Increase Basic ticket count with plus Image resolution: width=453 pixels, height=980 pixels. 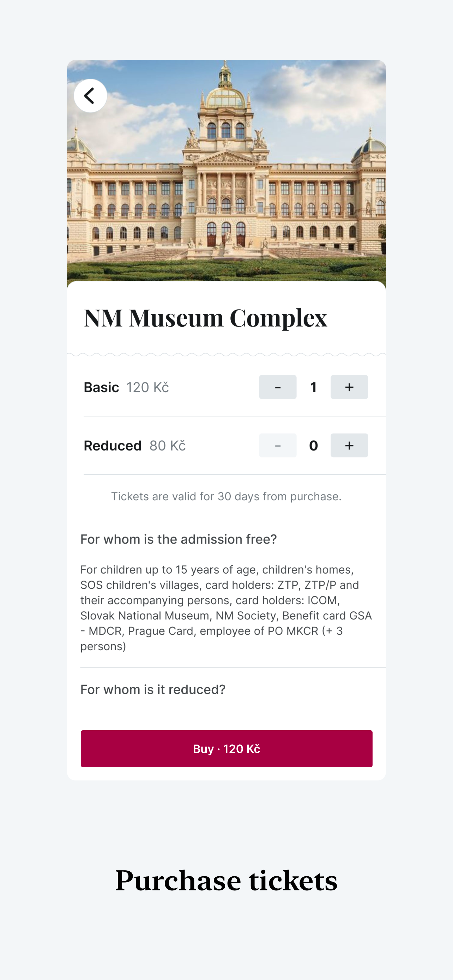(x=349, y=387)
